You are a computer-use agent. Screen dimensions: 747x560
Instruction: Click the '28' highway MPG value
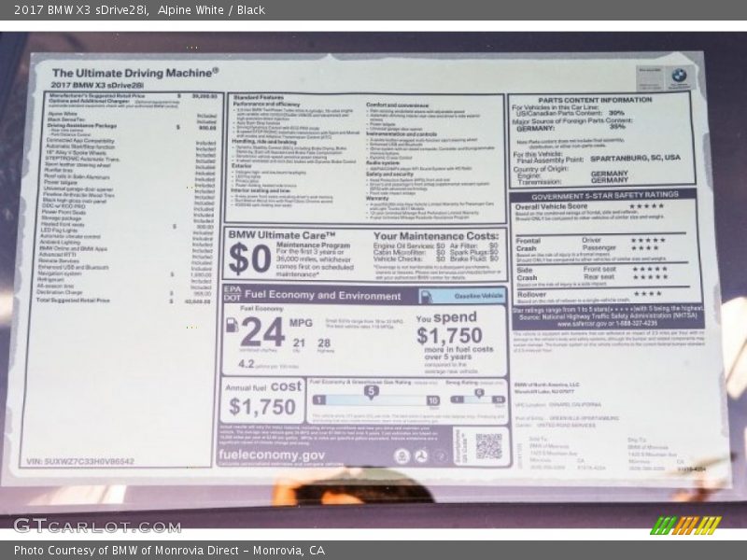324,343
